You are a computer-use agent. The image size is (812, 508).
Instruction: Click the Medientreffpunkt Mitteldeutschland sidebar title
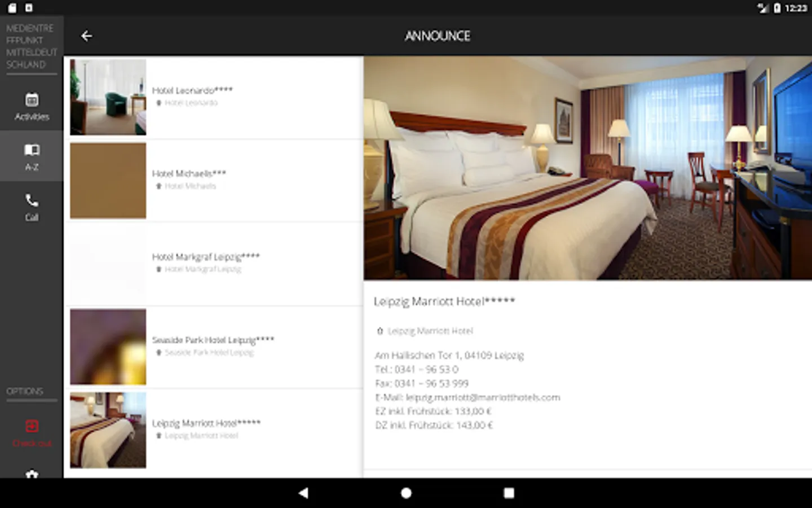pyautogui.click(x=32, y=46)
